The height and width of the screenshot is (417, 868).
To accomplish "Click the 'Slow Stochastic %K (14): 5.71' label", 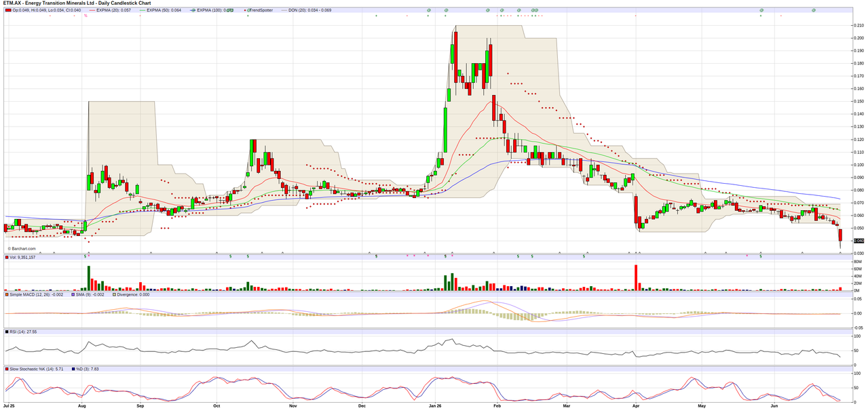I will tap(37, 370).
